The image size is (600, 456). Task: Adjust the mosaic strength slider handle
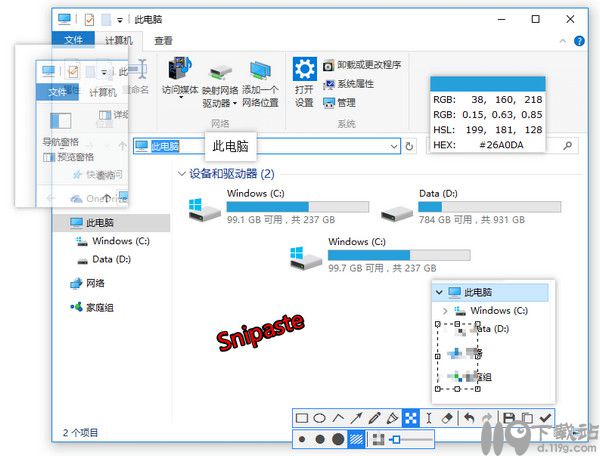pos(396,440)
